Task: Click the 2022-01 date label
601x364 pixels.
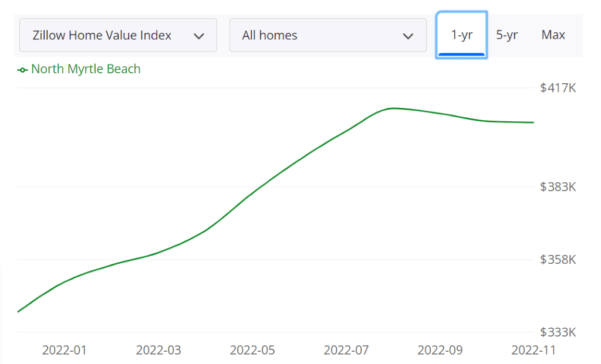Action: [x=65, y=350]
